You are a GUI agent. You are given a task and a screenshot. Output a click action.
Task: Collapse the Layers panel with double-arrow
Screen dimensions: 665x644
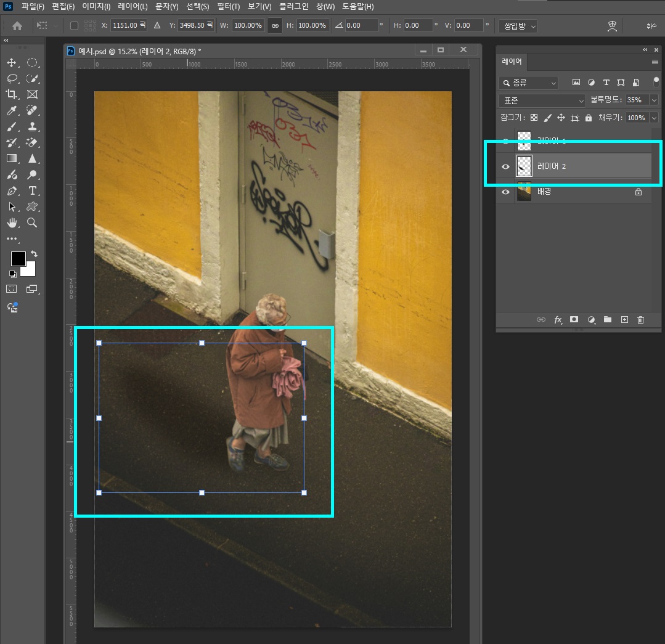point(645,50)
